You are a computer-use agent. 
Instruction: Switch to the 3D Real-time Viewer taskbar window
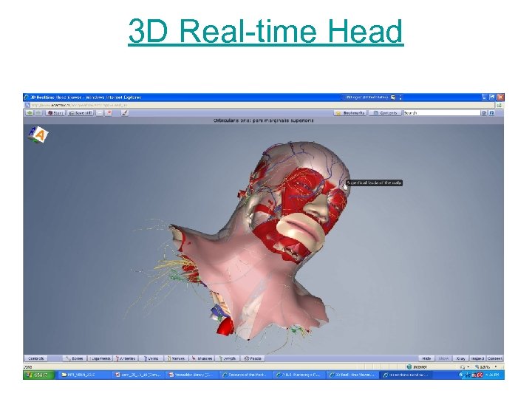tap(353, 375)
